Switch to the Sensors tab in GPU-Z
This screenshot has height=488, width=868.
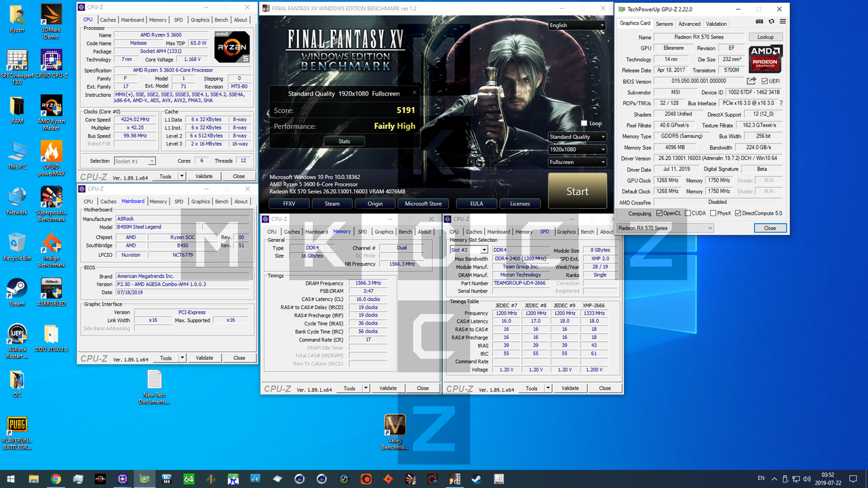click(x=664, y=24)
